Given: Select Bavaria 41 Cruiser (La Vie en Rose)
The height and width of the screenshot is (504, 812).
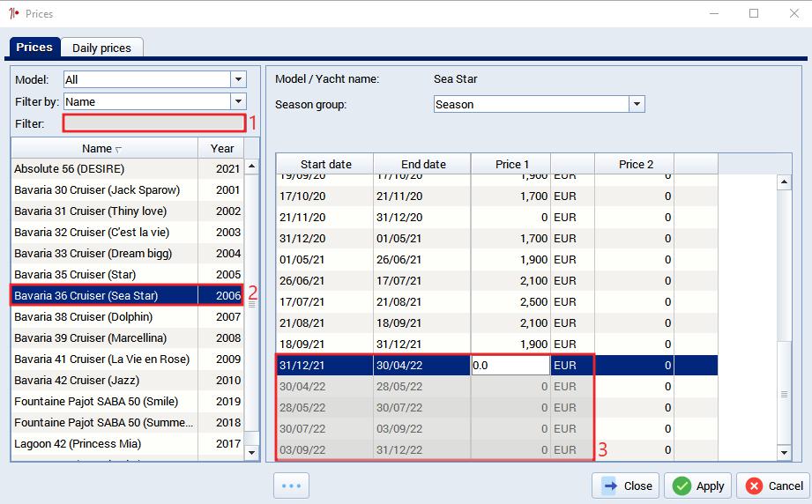Looking at the screenshot, I should (127, 359).
